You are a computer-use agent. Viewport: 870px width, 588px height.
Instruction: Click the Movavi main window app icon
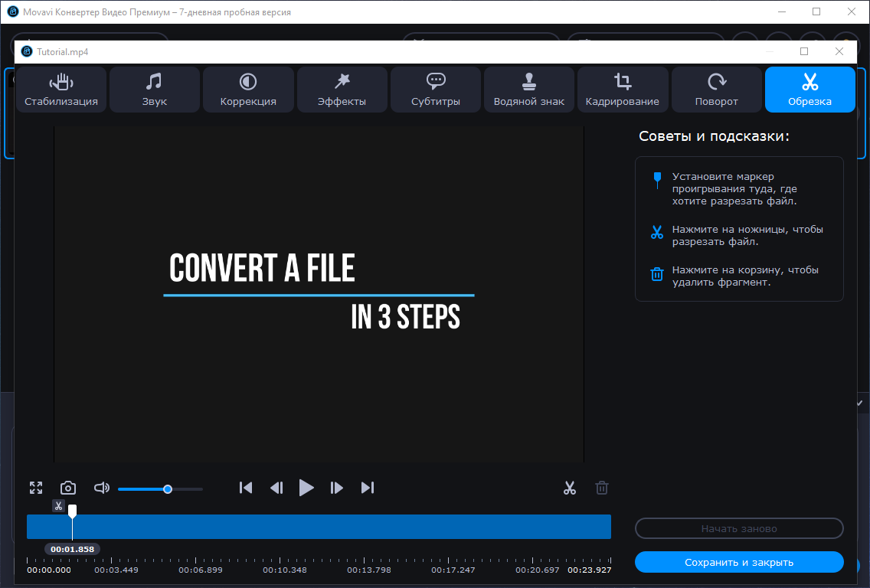click(x=13, y=11)
